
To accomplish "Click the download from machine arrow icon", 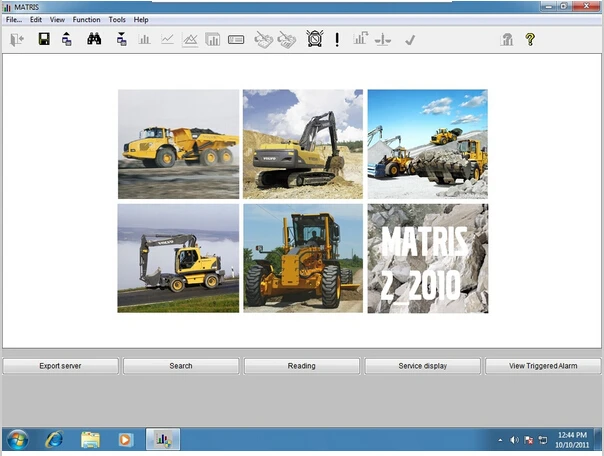I will click(122, 39).
